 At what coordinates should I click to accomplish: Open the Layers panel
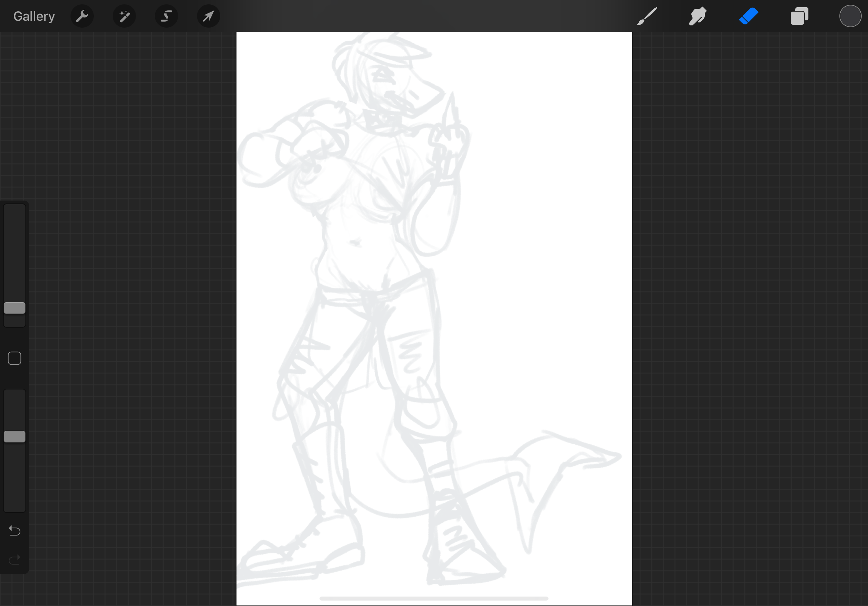[799, 16]
